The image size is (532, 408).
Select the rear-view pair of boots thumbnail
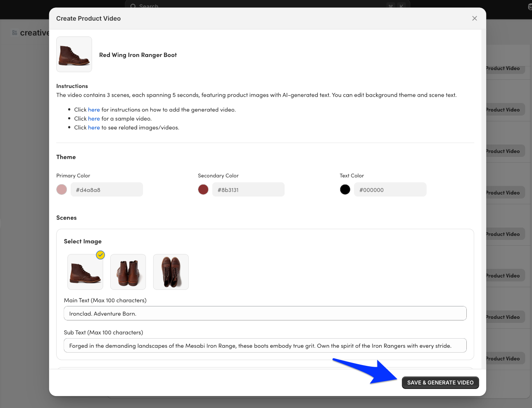(128, 272)
